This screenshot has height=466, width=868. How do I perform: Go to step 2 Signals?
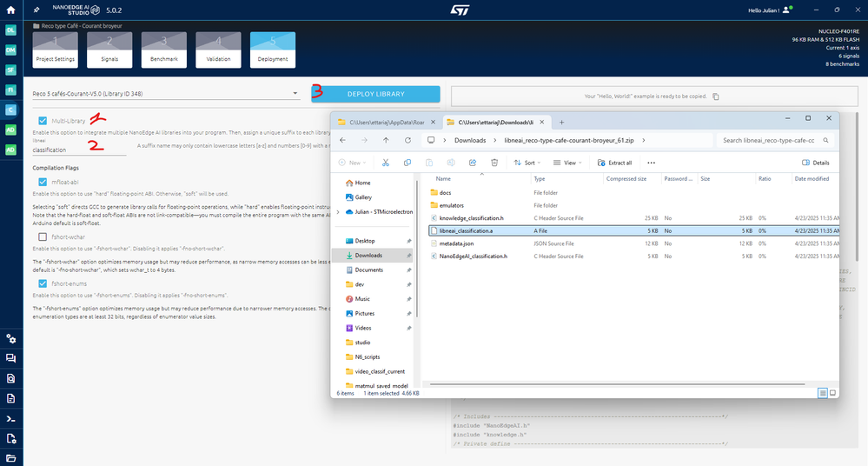point(109,50)
